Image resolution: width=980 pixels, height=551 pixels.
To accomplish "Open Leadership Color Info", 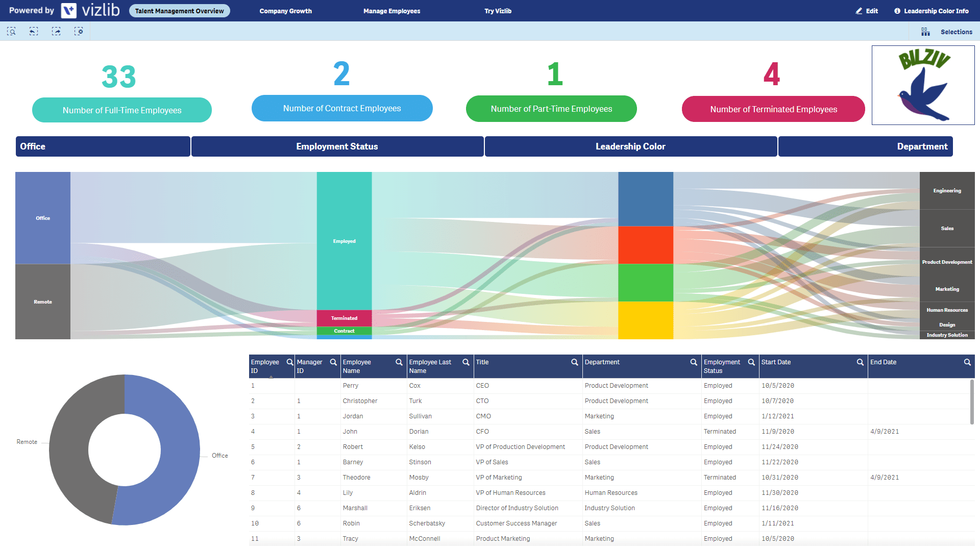I will pyautogui.click(x=932, y=11).
